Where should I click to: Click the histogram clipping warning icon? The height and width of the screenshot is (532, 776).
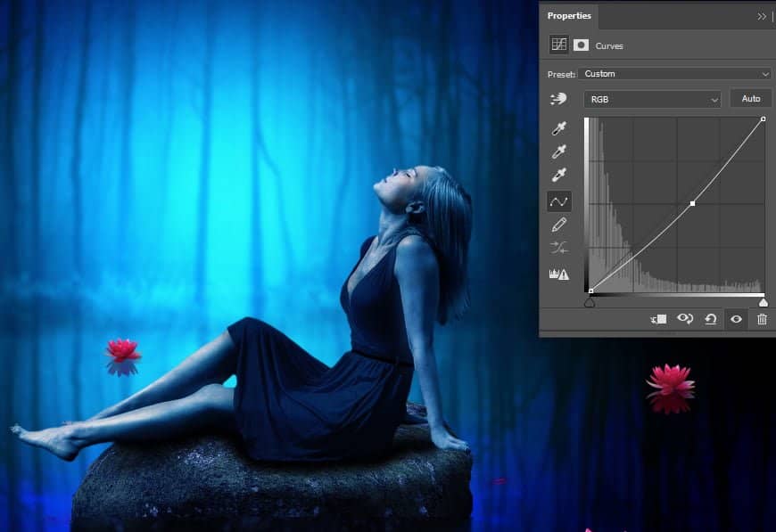point(559,274)
